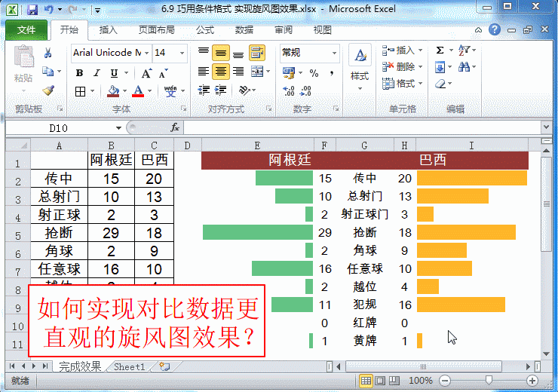
Task: Toggle align text left
Action: (x=203, y=72)
